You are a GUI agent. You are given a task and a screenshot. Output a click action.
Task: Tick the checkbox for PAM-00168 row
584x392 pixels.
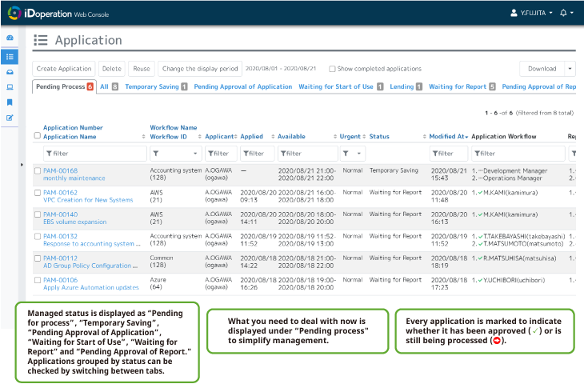[x=38, y=170]
